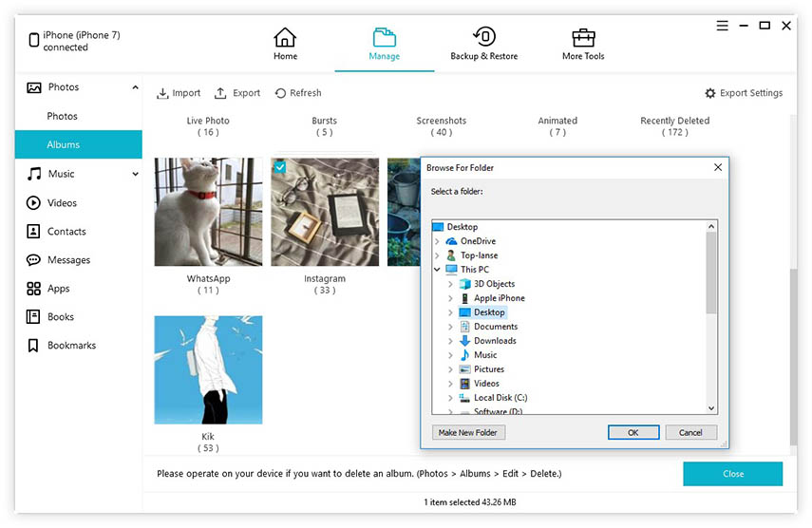Click the Contacts sidebar icon
The width and height of the screenshot is (812, 528).
click(33, 232)
